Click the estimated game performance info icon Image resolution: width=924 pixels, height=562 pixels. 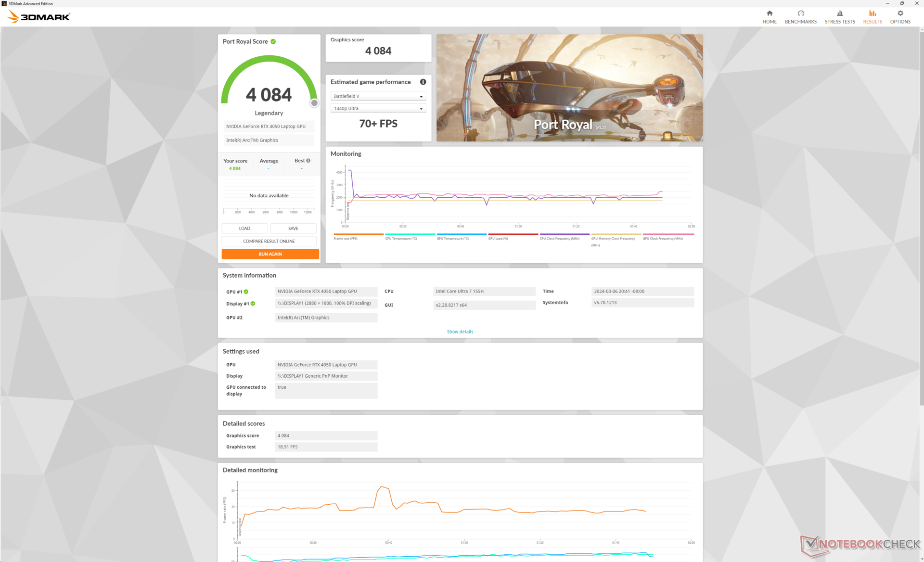click(423, 82)
